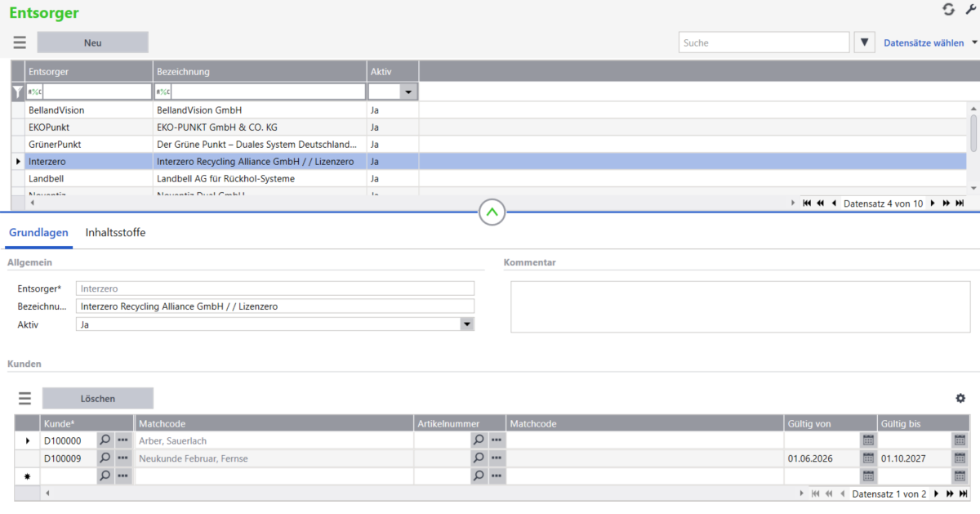Click the filter funnel icon in grid
The height and width of the screenshot is (514, 980).
(x=18, y=92)
